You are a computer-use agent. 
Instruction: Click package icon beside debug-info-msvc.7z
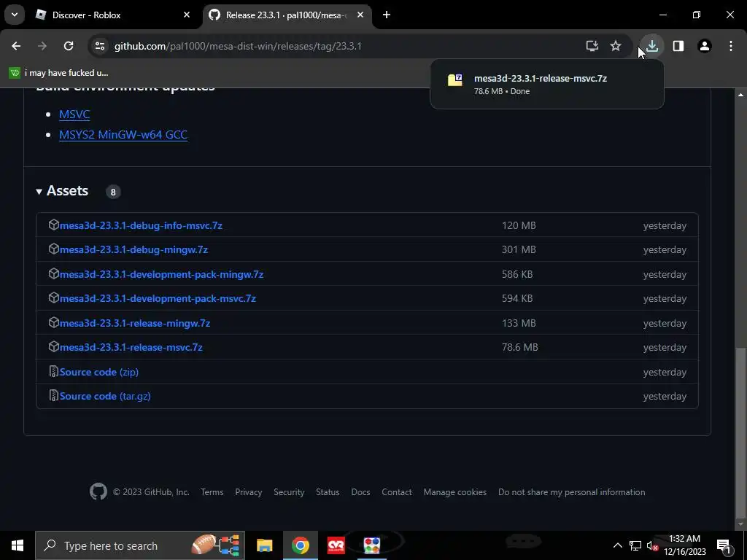click(53, 225)
